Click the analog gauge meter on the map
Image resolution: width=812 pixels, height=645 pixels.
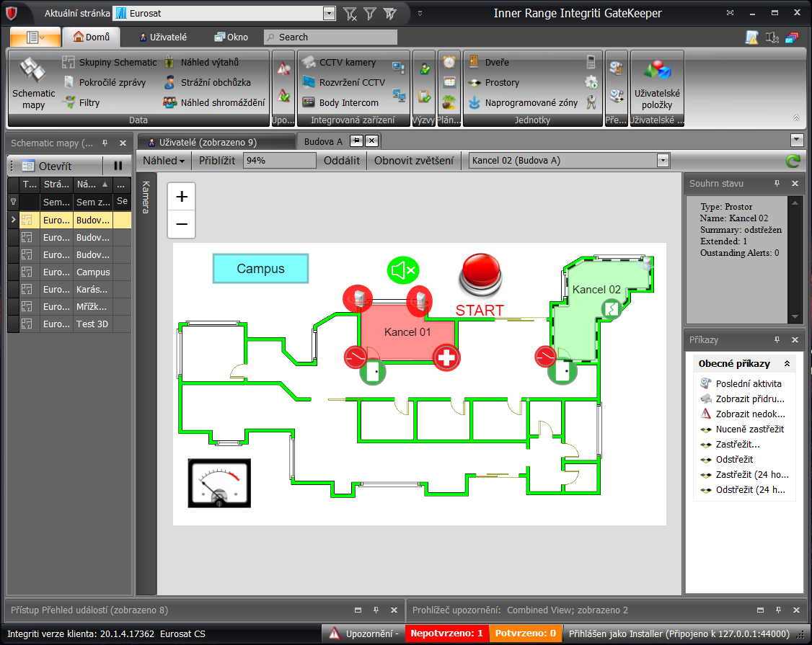click(x=219, y=483)
